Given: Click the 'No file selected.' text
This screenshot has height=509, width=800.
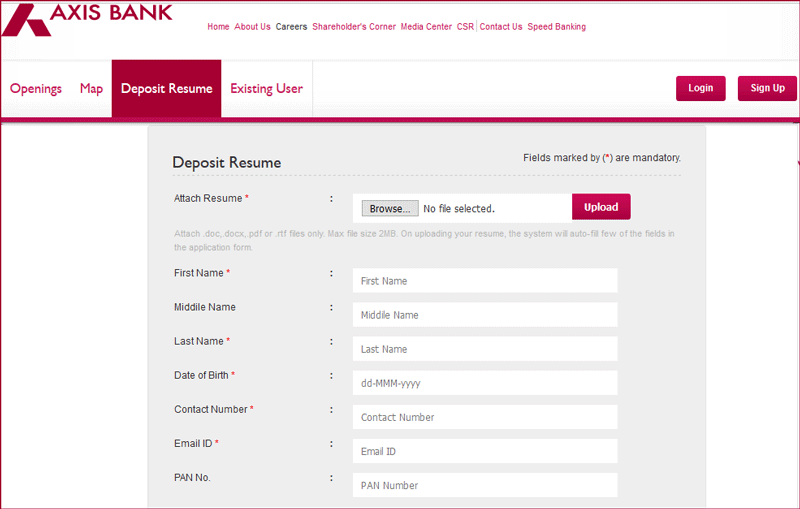Looking at the screenshot, I should (x=459, y=209).
